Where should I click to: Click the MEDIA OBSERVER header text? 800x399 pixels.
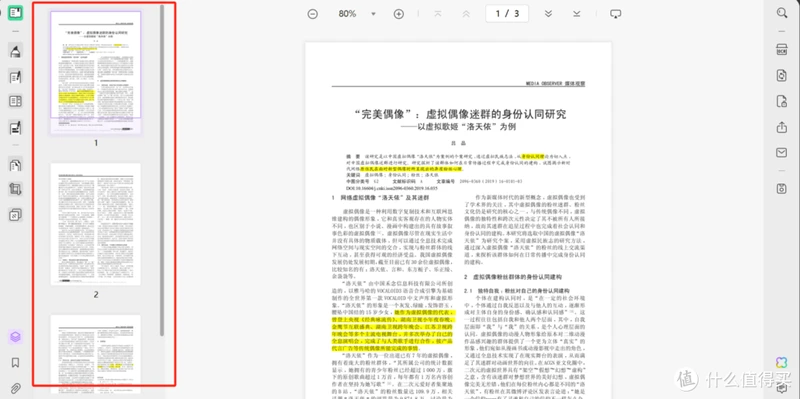click(556, 83)
